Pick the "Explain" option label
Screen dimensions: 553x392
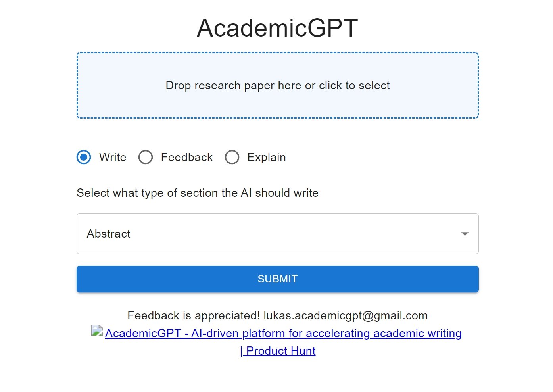[267, 157]
